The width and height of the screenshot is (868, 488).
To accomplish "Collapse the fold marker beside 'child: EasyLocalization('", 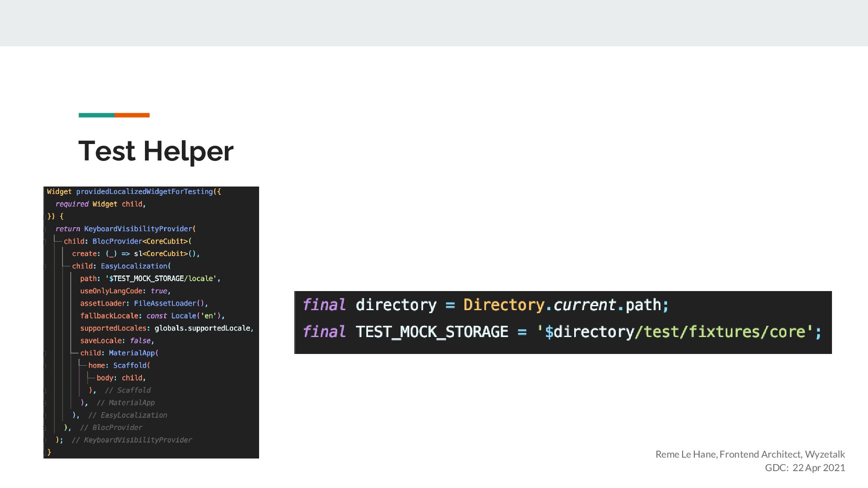I will [45, 266].
